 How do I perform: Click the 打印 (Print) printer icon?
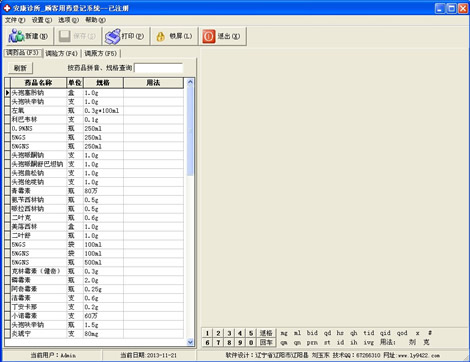click(112, 36)
